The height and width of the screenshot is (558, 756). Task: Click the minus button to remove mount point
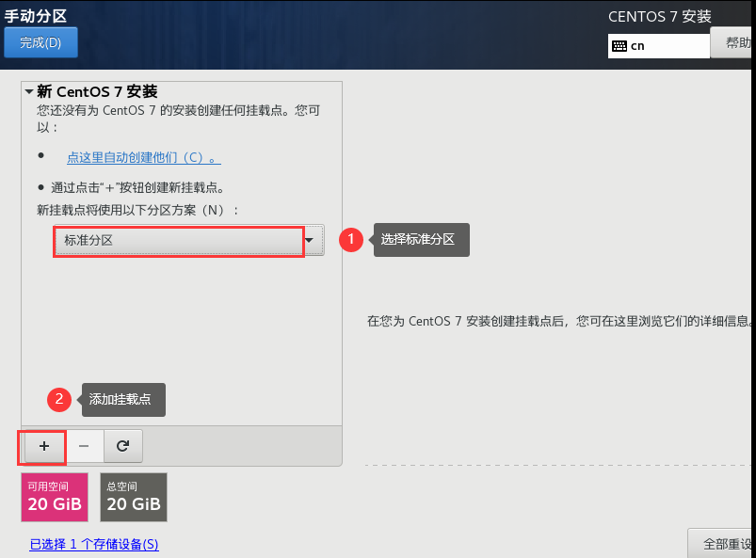coord(84,446)
